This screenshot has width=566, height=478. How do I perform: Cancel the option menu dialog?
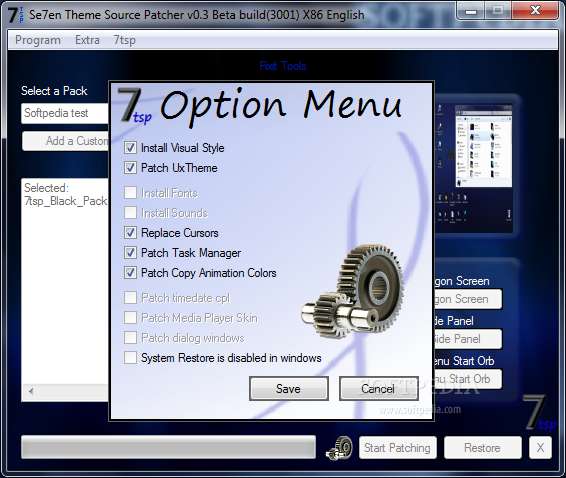pyautogui.click(x=379, y=388)
